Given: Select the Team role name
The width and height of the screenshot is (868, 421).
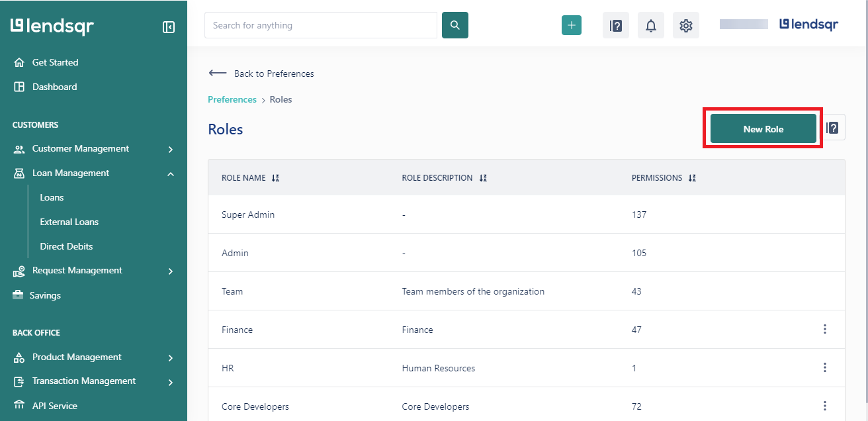Looking at the screenshot, I should [x=232, y=291].
